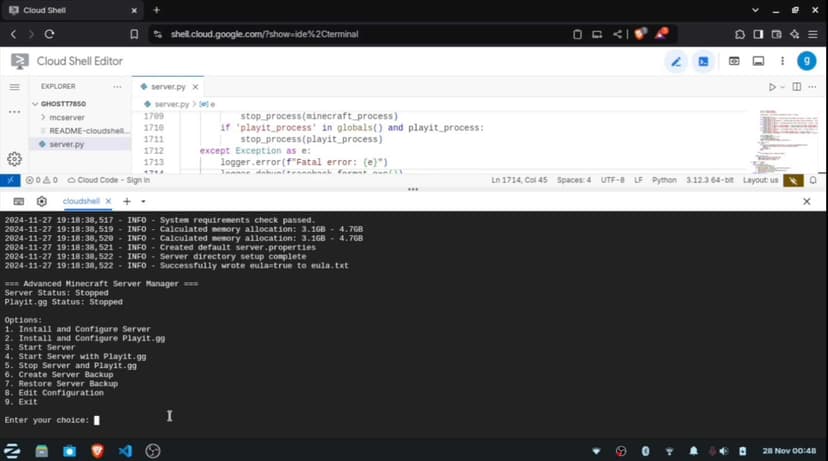Close the terminal panel

pos(806,201)
